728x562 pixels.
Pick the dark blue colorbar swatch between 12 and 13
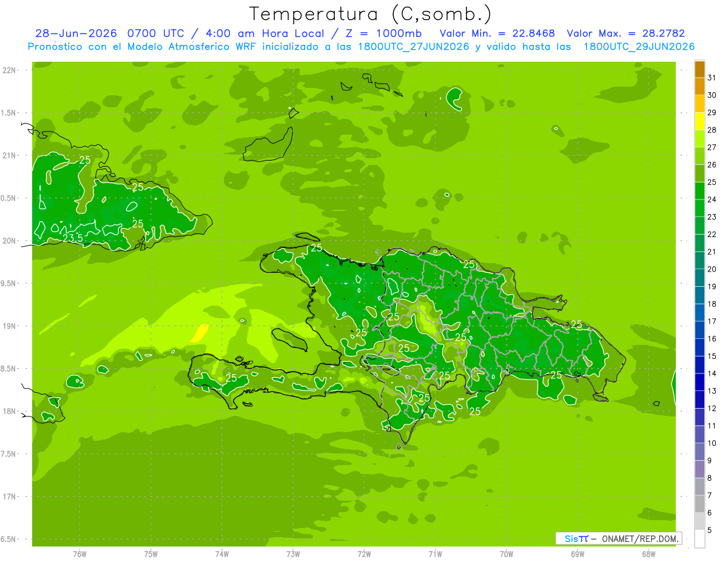tap(700, 400)
